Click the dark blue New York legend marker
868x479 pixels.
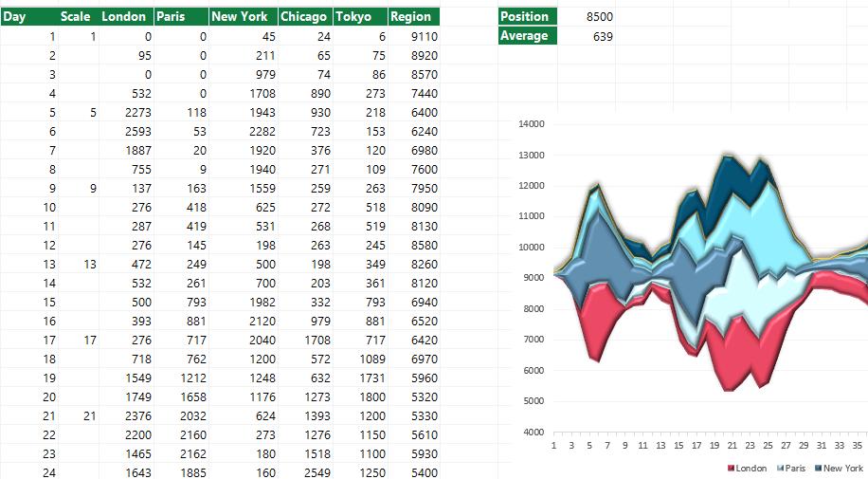(x=818, y=469)
